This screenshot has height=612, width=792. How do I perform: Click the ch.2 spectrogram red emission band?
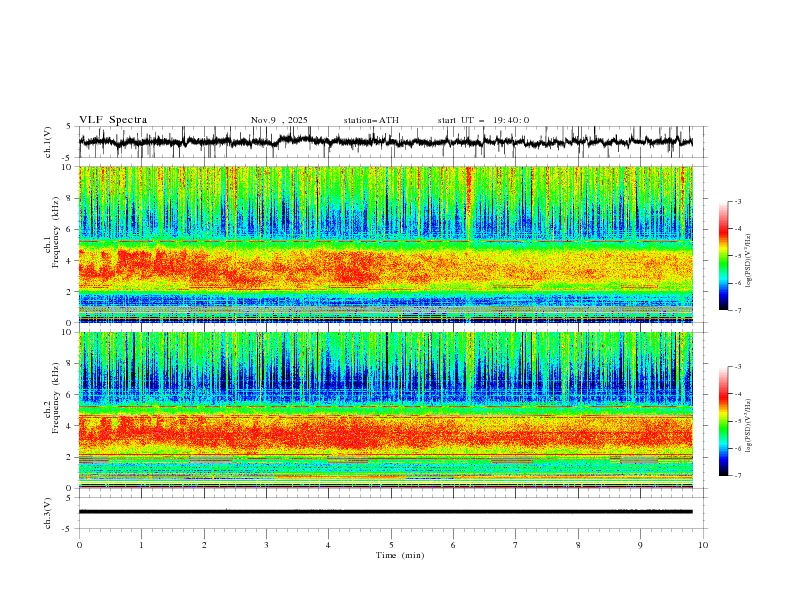tap(385, 433)
